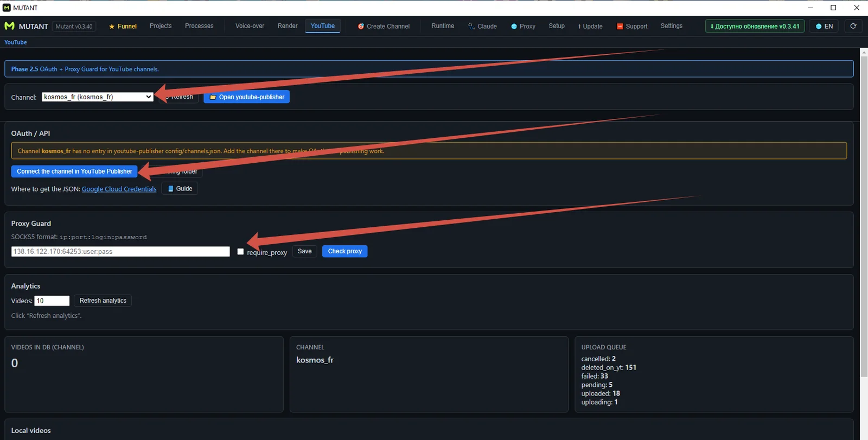Click the update available v0.3.41 button
The height and width of the screenshot is (440, 868).
[755, 26]
